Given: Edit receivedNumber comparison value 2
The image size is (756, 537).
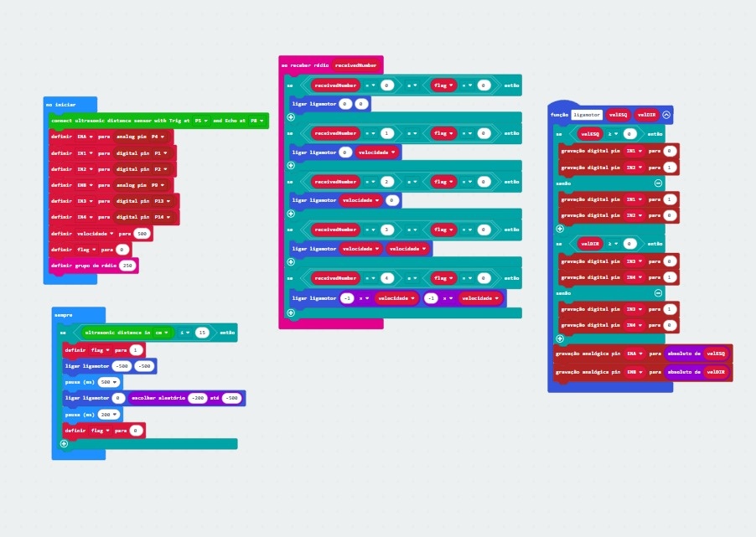Looking at the screenshot, I should [x=386, y=182].
